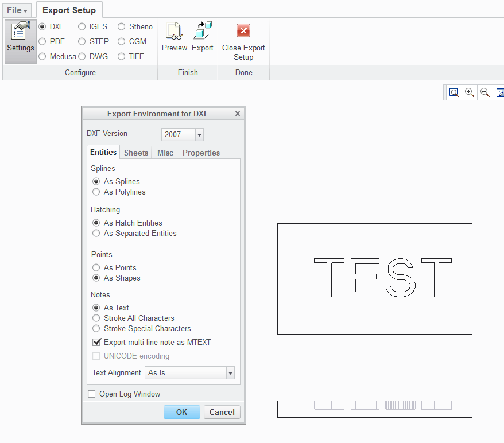Select Stroke All Characters for notes
The height and width of the screenshot is (443, 504).
click(x=96, y=318)
